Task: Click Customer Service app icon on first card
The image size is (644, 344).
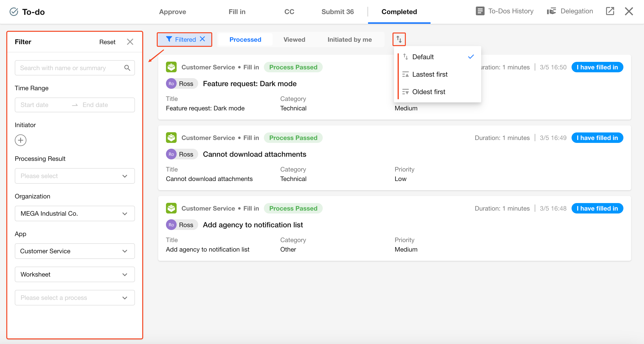Action: click(x=171, y=67)
